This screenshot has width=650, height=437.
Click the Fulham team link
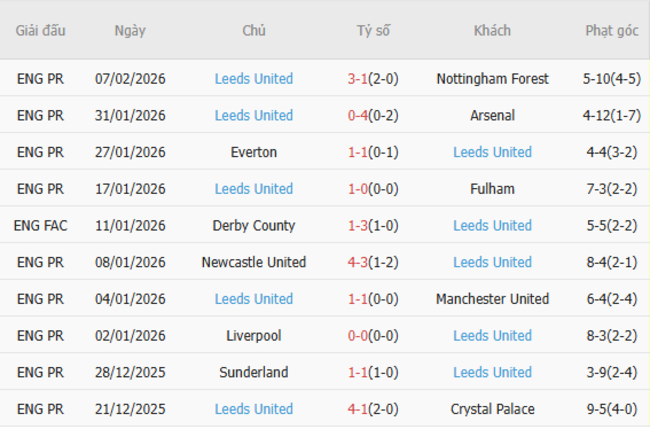[x=492, y=189]
